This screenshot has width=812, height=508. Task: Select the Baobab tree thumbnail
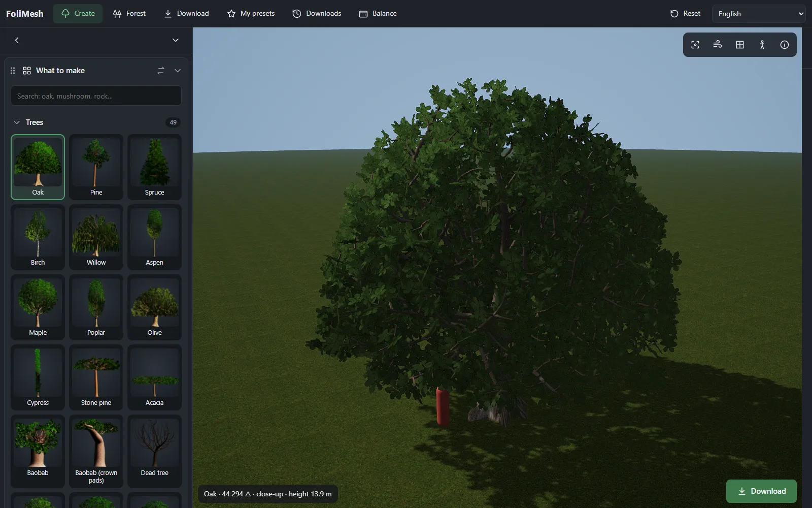pos(38,451)
